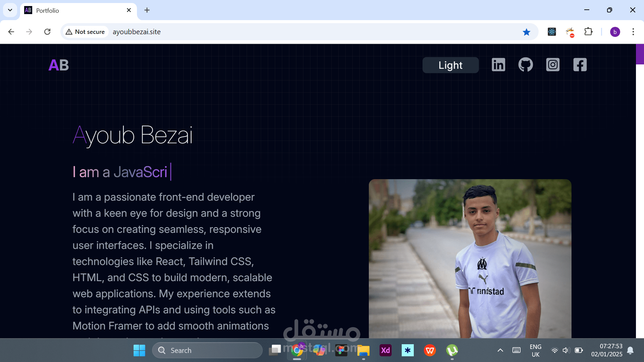
Task: Click the profile photo of Ayoub
Action: (x=470, y=259)
